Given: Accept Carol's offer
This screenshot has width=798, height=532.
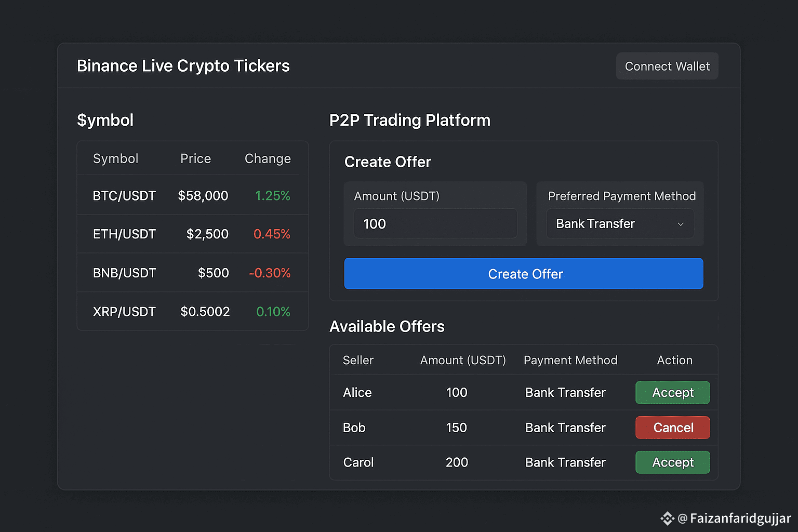Looking at the screenshot, I should coord(673,462).
